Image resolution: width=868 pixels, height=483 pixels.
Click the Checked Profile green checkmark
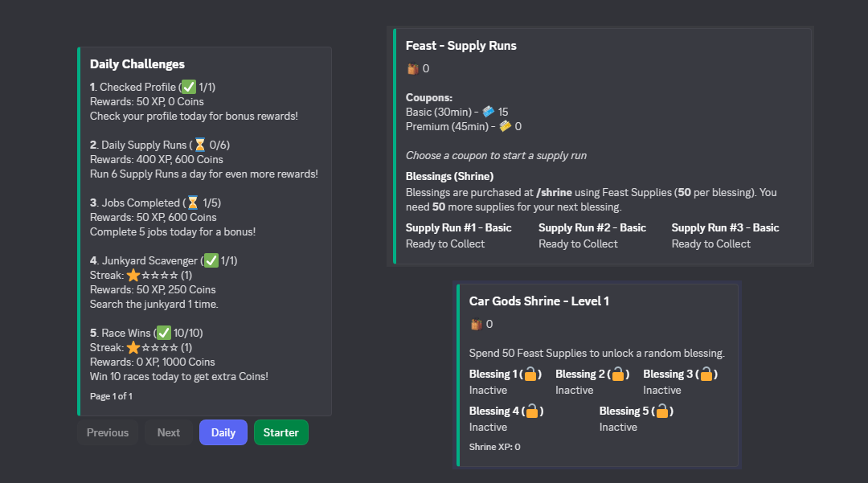189,87
